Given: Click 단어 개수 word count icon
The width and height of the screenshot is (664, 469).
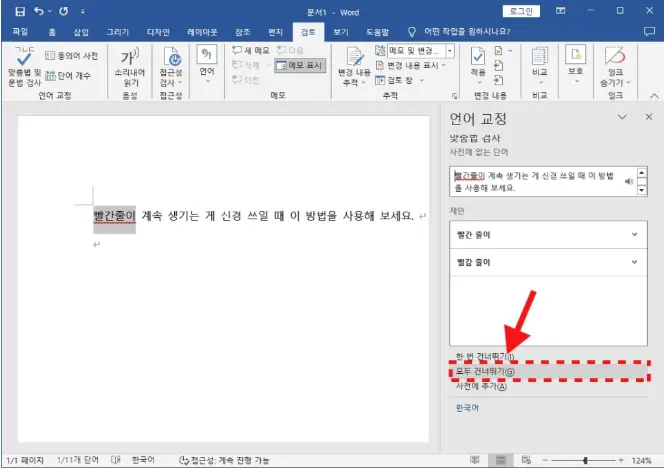Looking at the screenshot, I should 68,75.
